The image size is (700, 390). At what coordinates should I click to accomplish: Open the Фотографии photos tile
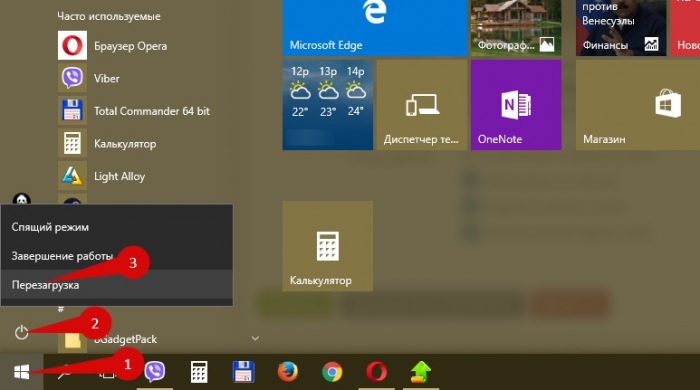pos(516,28)
